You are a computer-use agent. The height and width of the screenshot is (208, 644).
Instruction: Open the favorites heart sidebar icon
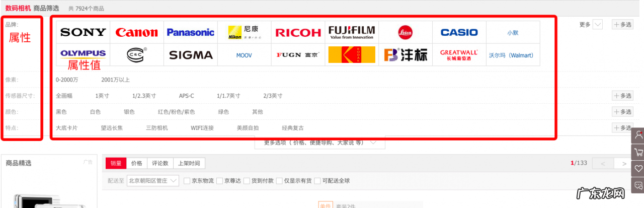tap(638, 168)
